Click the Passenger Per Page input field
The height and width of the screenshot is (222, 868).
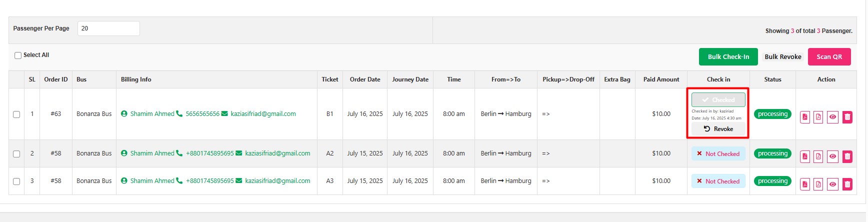point(108,28)
